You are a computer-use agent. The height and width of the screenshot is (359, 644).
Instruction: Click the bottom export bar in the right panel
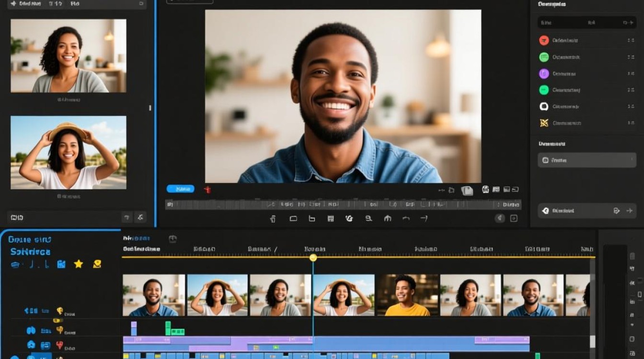click(x=587, y=211)
